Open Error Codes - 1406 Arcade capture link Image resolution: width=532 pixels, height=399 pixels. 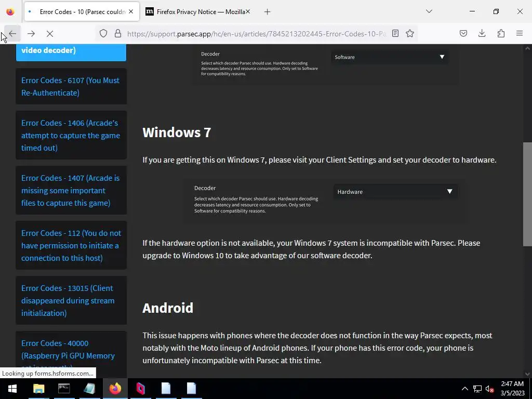[71, 136]
